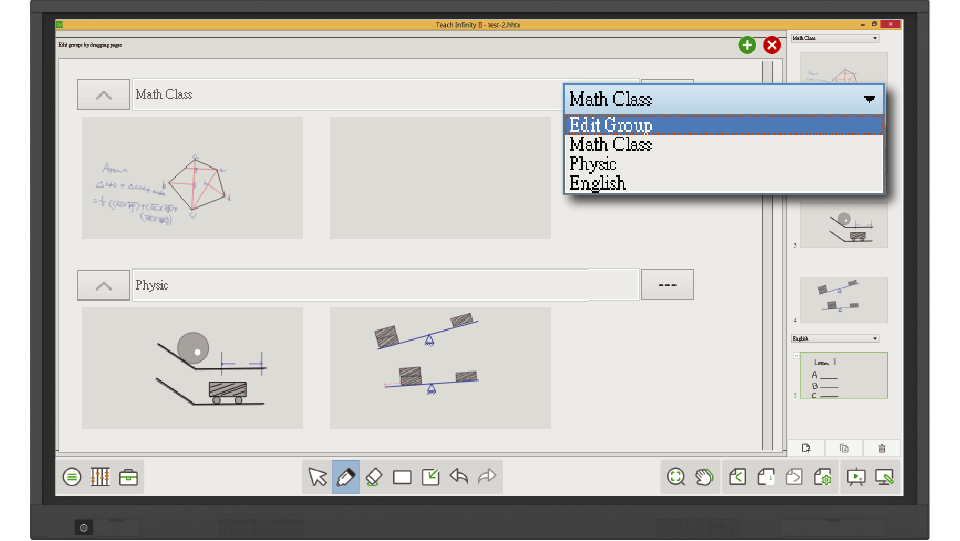This screenshot has height=541, width=960.
Task: Collapse the Math Class group
Action: tap(103, 95)
